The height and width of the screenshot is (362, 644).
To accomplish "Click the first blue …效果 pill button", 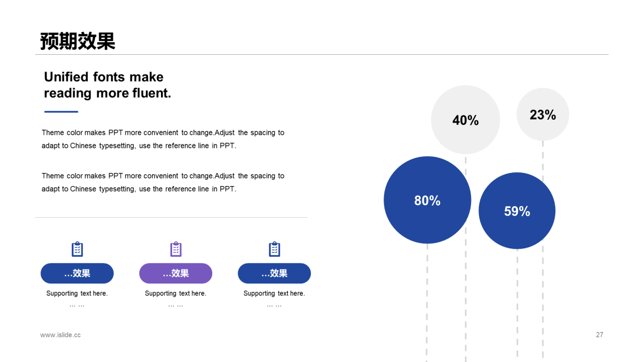I will pos(77,273).
